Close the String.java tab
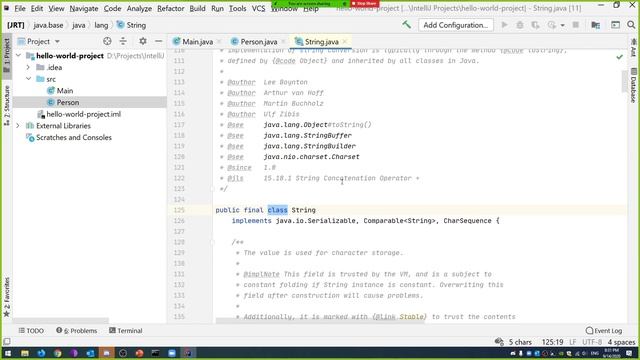This screenshot has height=360, width=640. pyautogui.click(x=345, y=42)
